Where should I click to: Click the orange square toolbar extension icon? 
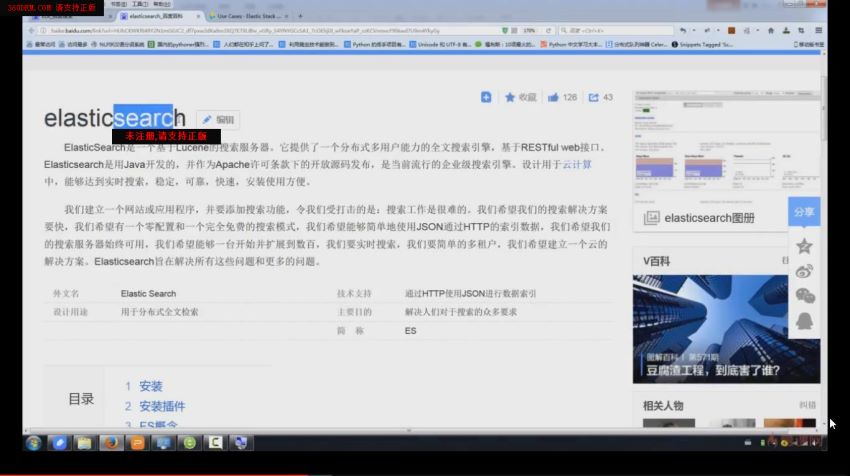point(731,31)
